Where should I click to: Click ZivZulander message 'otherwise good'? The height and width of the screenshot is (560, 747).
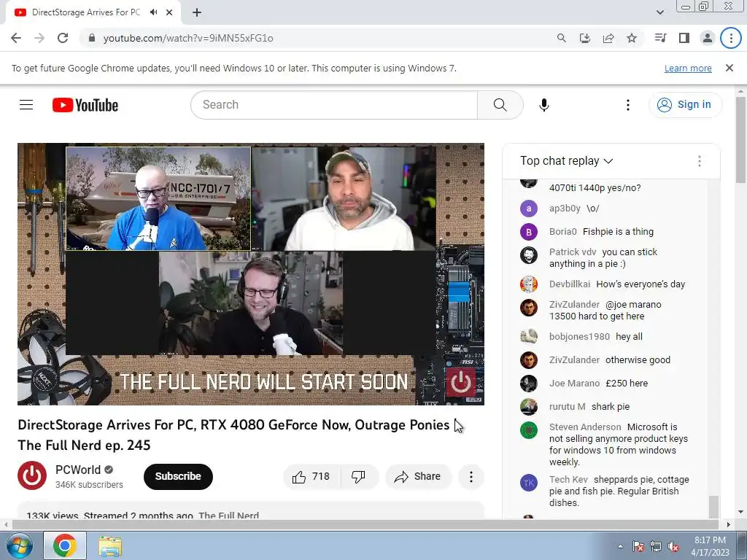pyautogui.click(x=638, y=360)
